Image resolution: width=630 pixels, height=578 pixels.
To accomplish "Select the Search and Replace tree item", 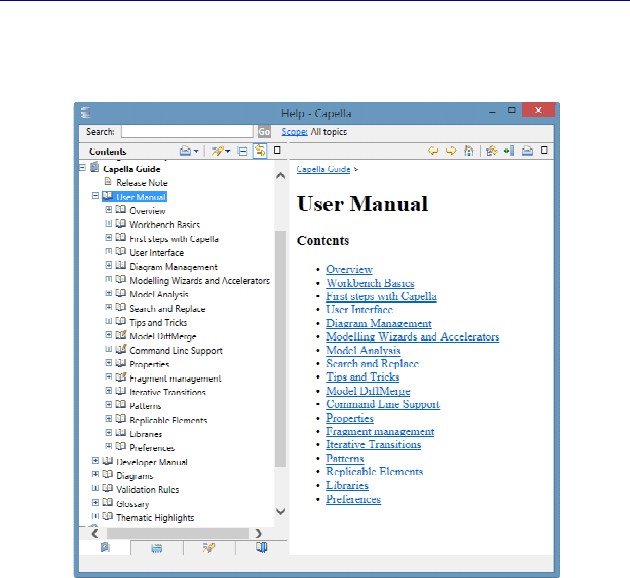I will 167,308.
